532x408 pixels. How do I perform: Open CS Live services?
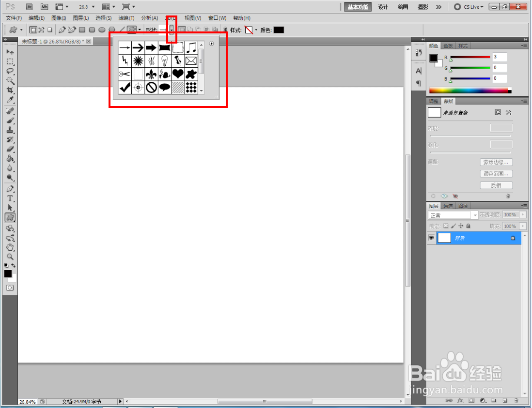click(469, 7)
